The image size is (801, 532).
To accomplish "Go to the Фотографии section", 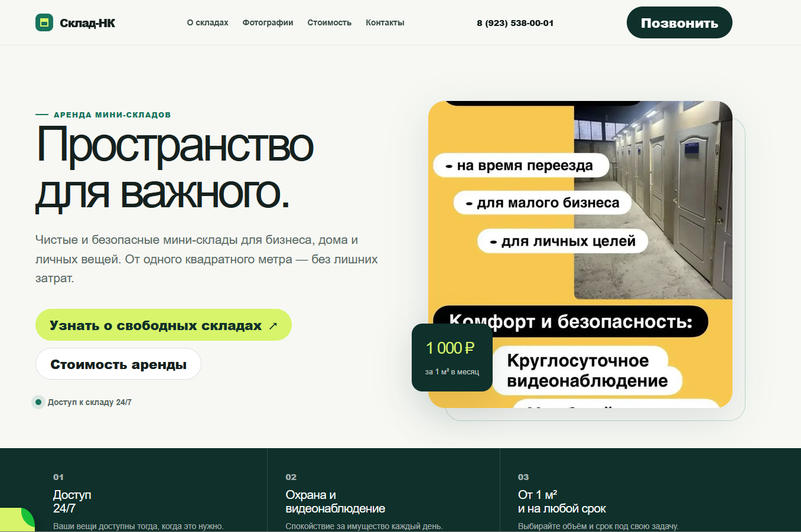I will point(268,22).
